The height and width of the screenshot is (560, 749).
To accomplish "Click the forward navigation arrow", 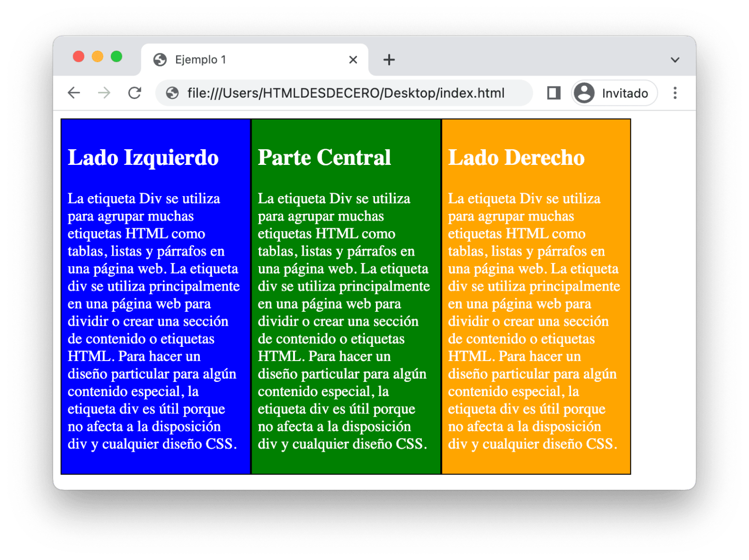I will (x=104, y=93).
